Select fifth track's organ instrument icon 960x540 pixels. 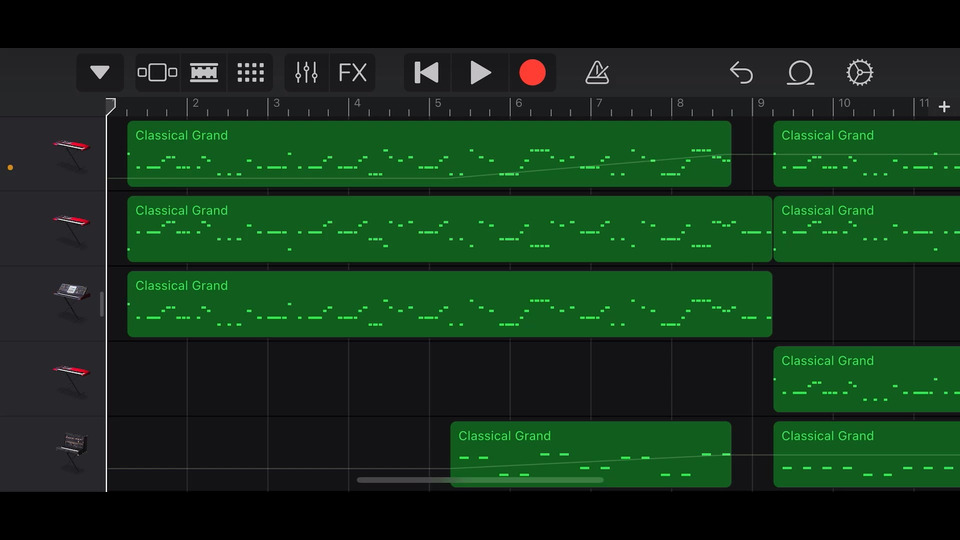(x=72, y=452)
